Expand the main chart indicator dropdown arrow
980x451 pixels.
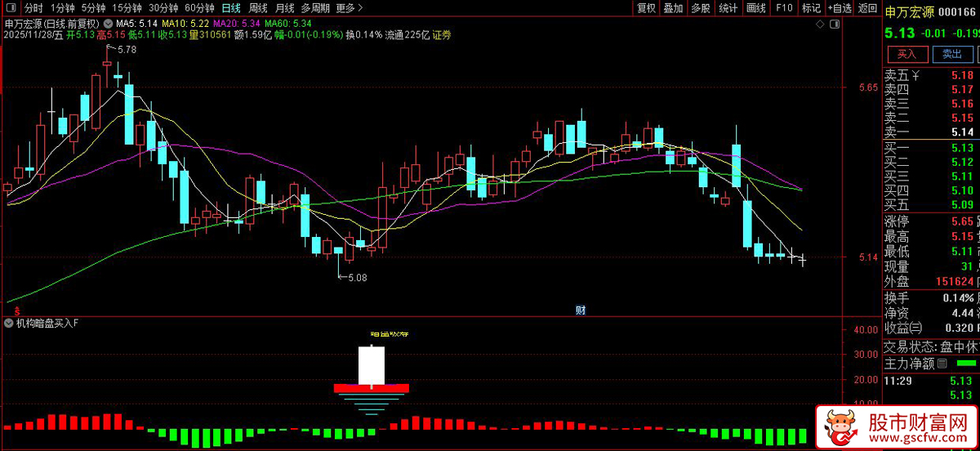(109, 24)
